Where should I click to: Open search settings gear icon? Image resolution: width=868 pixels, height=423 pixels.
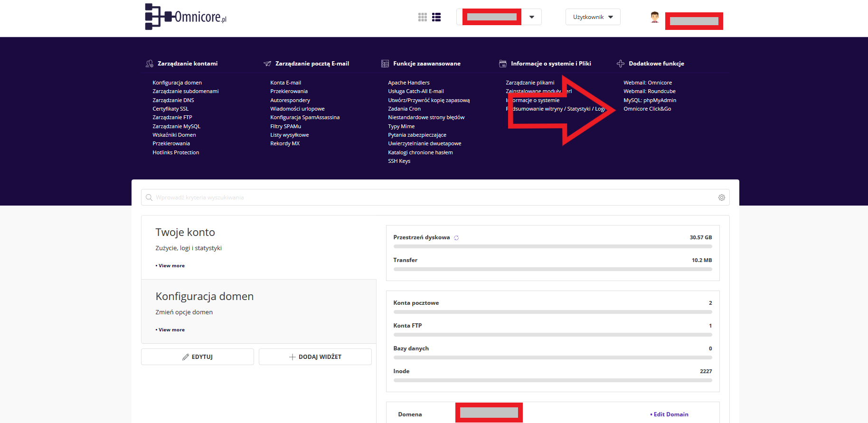coord(721,197)
